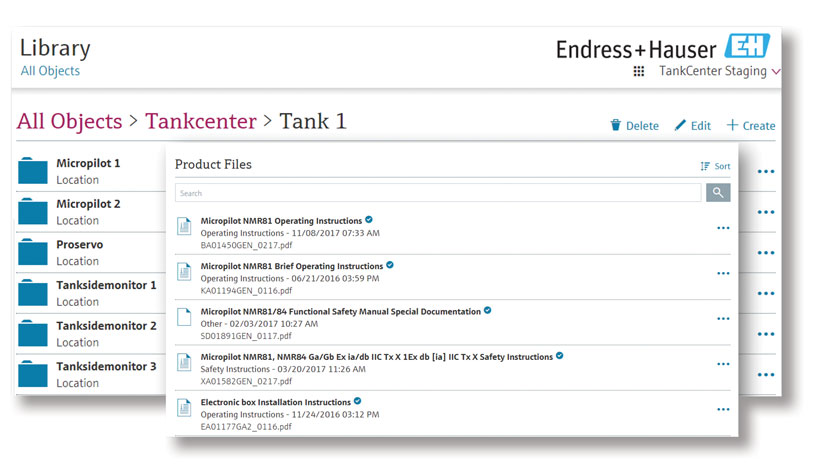Click the magnifier search button
The width and height of the screenshot is (815, 466).
[x=718, y=193]
